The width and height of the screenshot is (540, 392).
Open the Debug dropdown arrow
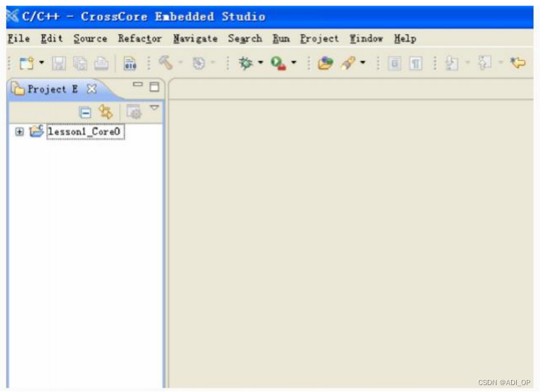(260, 62)
